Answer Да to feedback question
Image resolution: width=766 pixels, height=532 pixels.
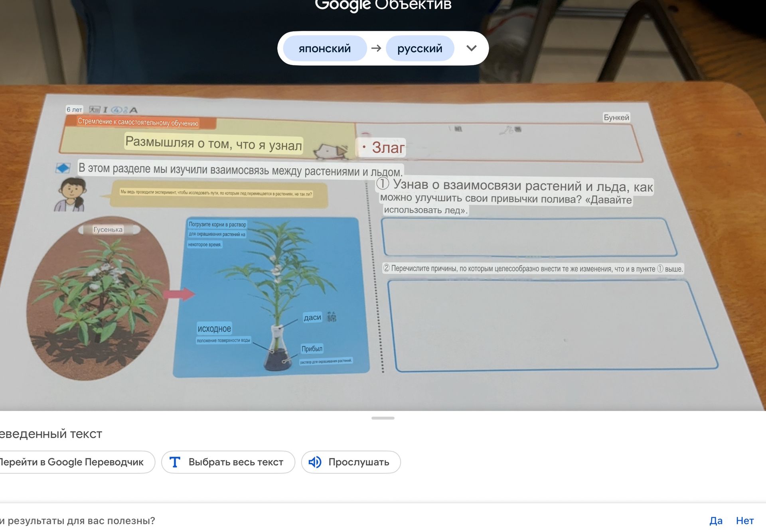716,520
